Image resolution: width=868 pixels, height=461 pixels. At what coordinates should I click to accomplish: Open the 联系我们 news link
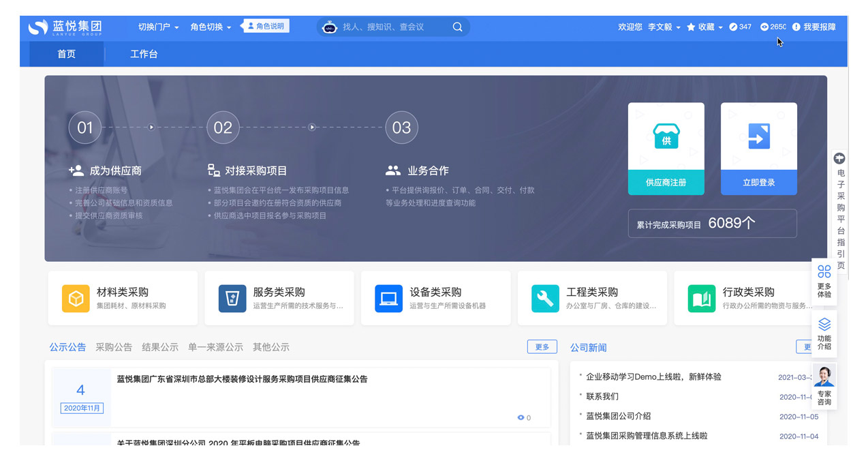click(x=602, y=396)
